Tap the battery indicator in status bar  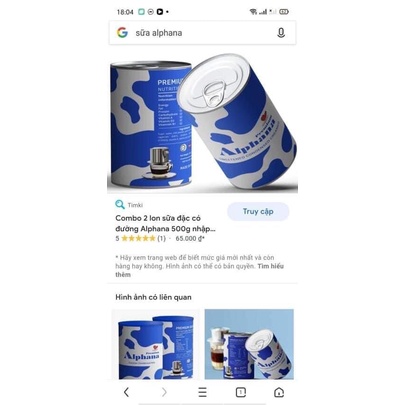pos(284,12)
